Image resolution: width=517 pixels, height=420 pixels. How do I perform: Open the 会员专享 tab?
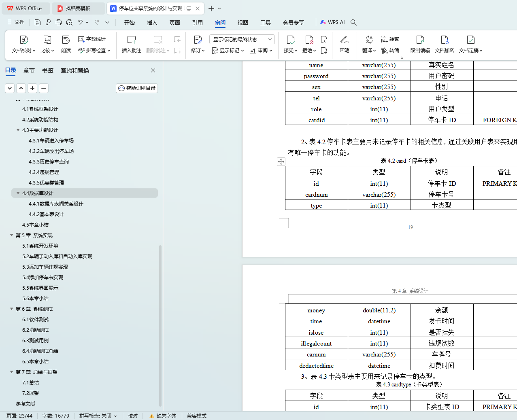294,23
